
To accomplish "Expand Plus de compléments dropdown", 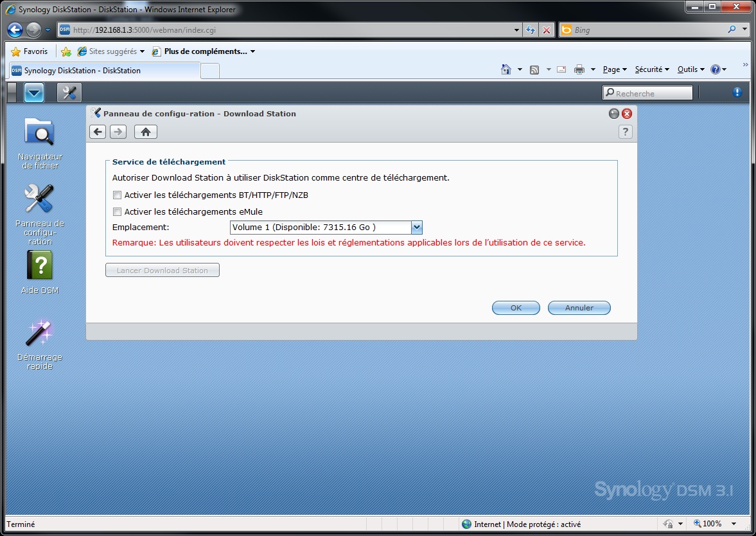I will tap(252, 51).
